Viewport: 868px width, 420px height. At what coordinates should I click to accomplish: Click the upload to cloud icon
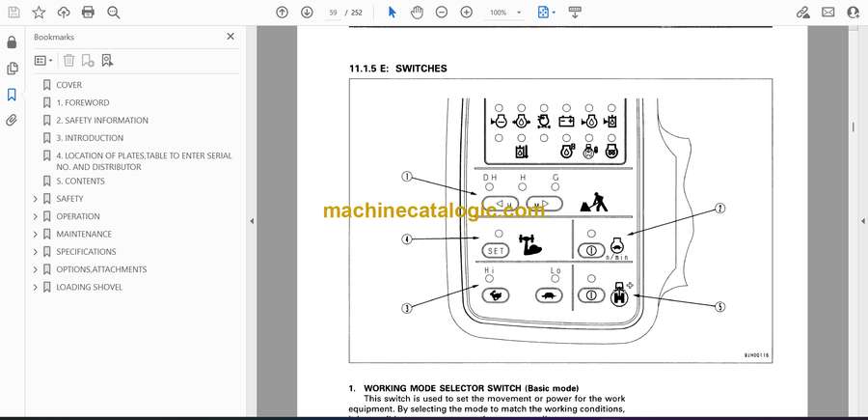pyautogui.click(x=64, y=13)
